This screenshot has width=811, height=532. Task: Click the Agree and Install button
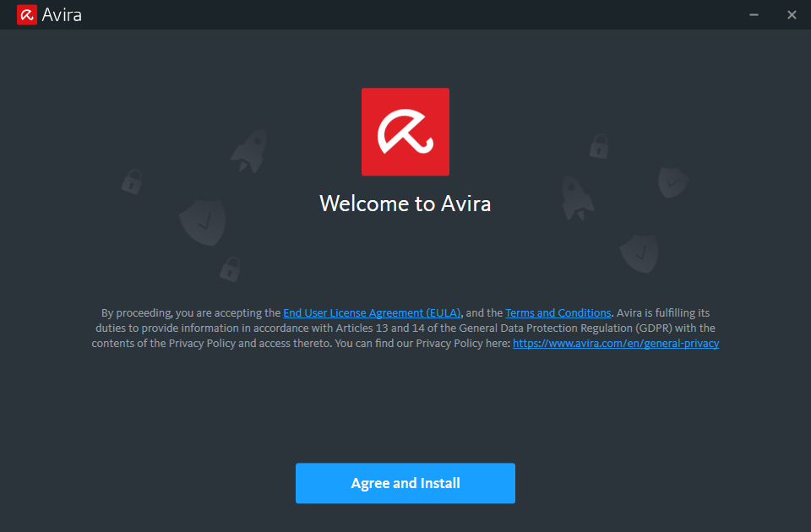[405, 483]
